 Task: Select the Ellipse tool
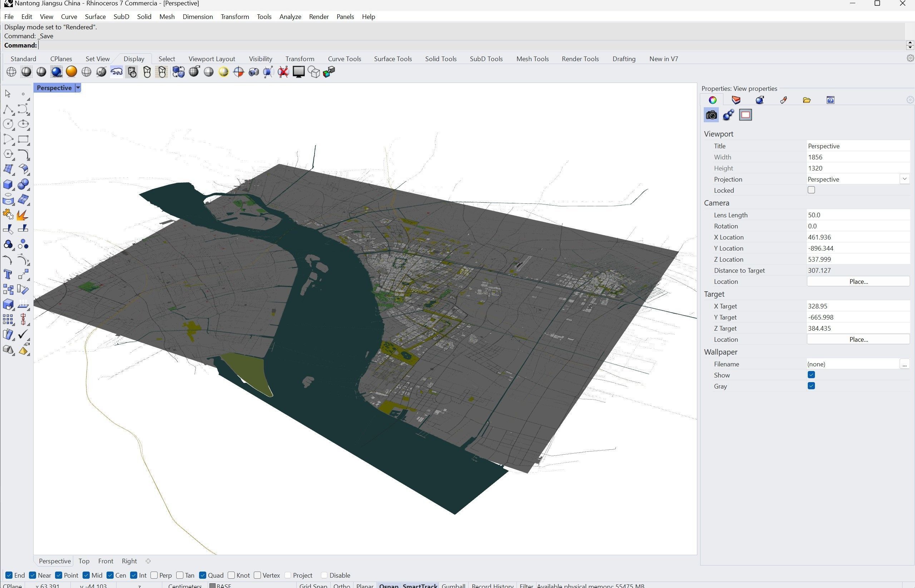[x=24, y=124]
